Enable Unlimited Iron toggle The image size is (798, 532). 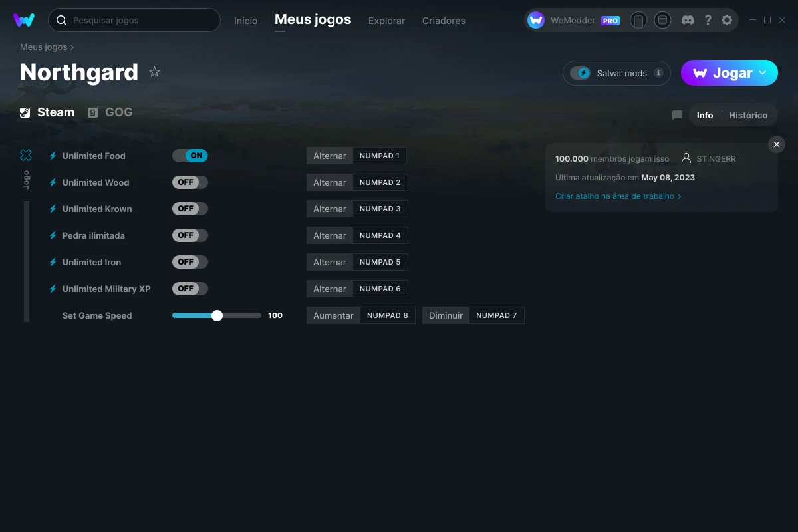coord(190,262)
